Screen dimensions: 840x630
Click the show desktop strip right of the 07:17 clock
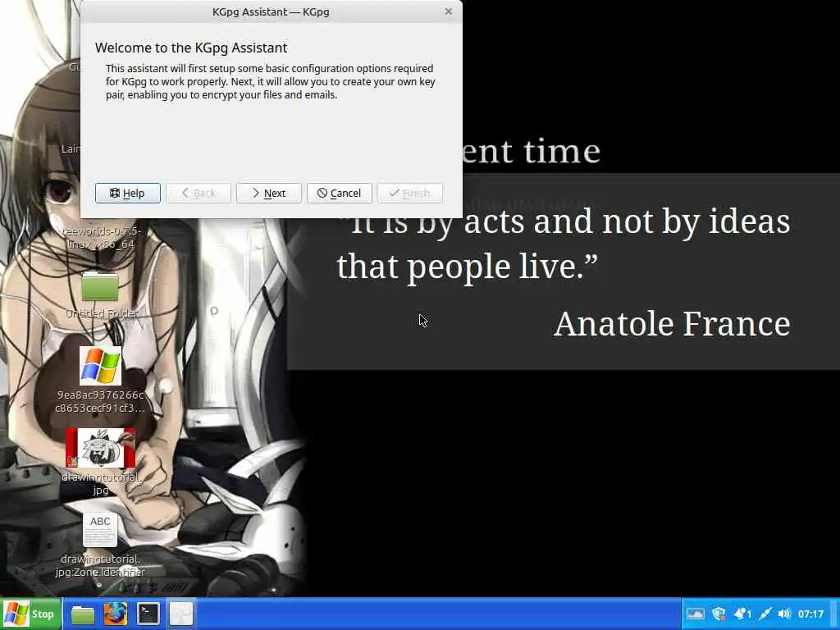[x=834, y=614]
